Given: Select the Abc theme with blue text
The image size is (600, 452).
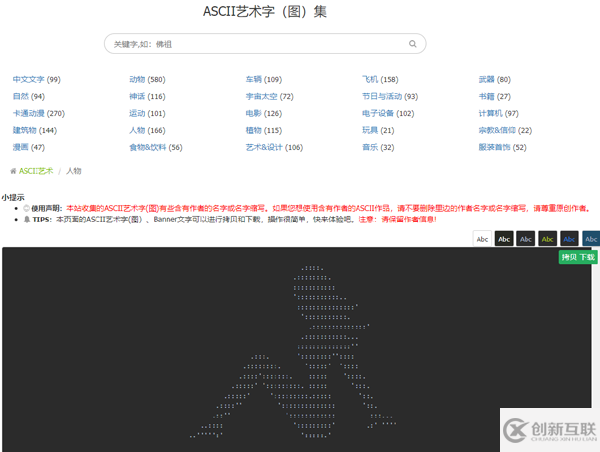Looking at the screenshot, I should (x=569, y=239).
